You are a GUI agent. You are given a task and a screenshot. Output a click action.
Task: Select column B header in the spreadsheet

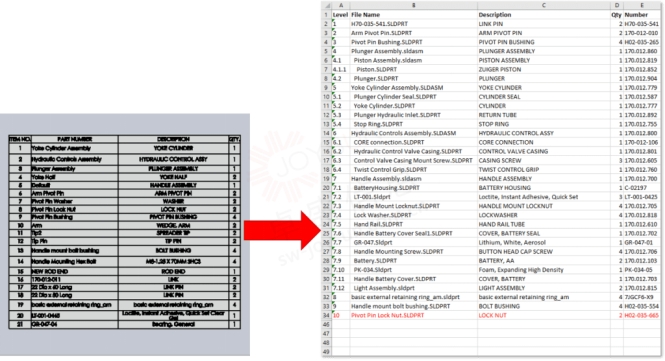pos(414,6)
